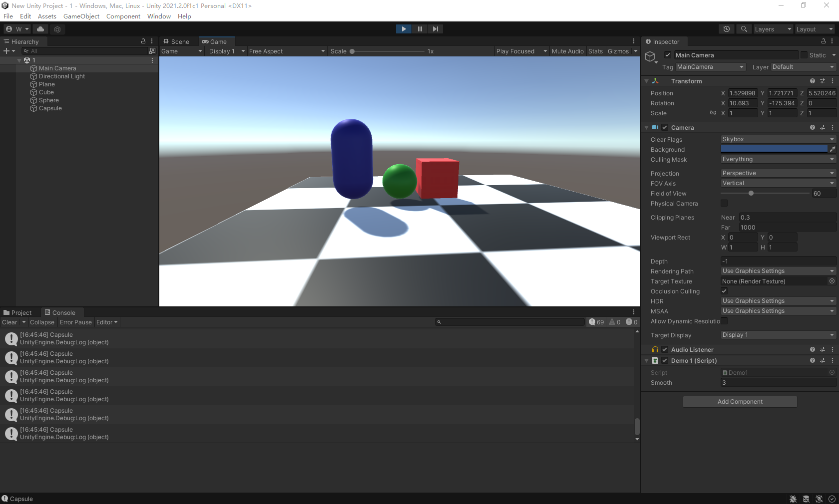The width and height of the screenshot is (839, 504).
Task: Toggle the Inspector lock icon
Action: coord(823,41)
